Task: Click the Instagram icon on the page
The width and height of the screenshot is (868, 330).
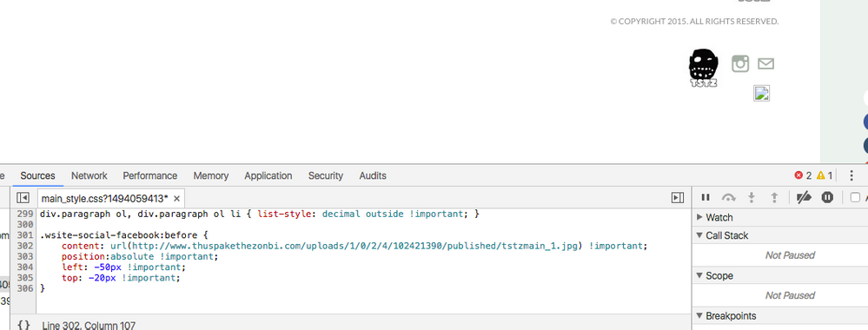Action: click(740, 63)
